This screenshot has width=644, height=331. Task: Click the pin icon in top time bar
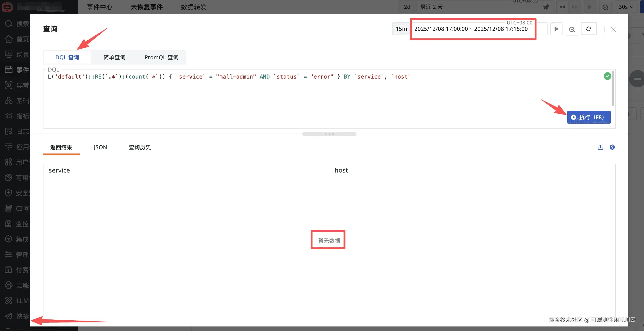[x=546, y=7]
